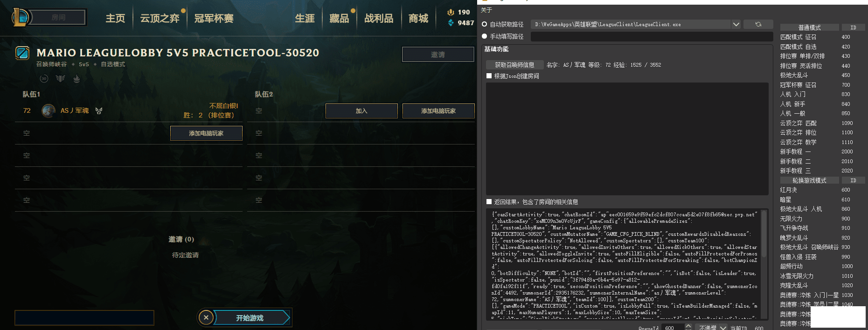This screenshot has width=868, height=330.
Task: Click the X cancel icon beside 开始游戏
Action: click(x=206, y=318)
